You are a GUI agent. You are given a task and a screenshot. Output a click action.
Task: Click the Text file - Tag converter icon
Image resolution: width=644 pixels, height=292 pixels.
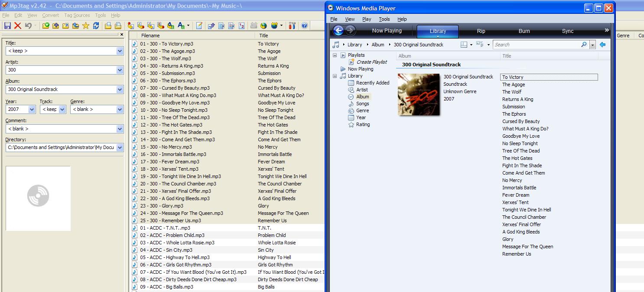point(160,26)
